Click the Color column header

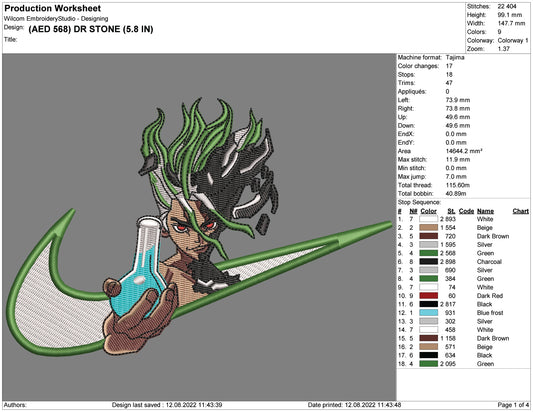(428, 211)
